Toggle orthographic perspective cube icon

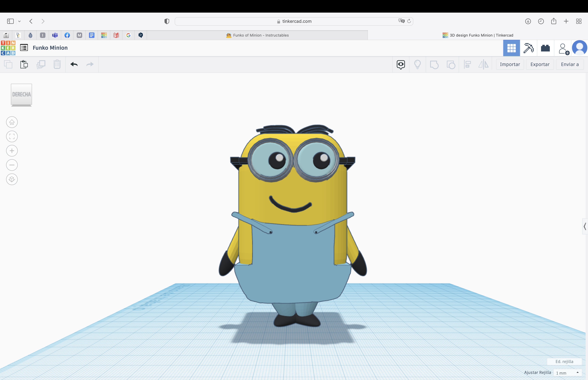[12, 179]
